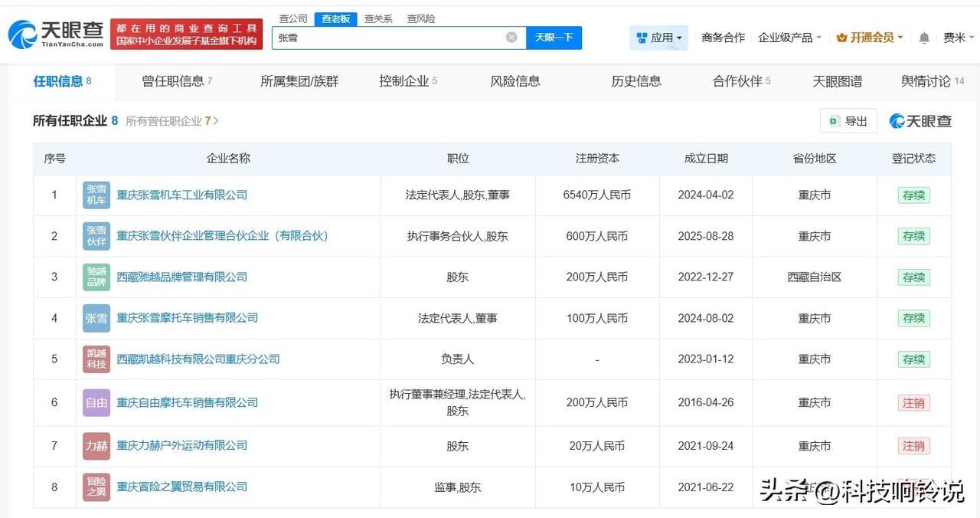This screenshot has height=518, width=980.
Task: Open the 重庆张雪摩托车销售有限公司 company link
Action: point(188,318)
